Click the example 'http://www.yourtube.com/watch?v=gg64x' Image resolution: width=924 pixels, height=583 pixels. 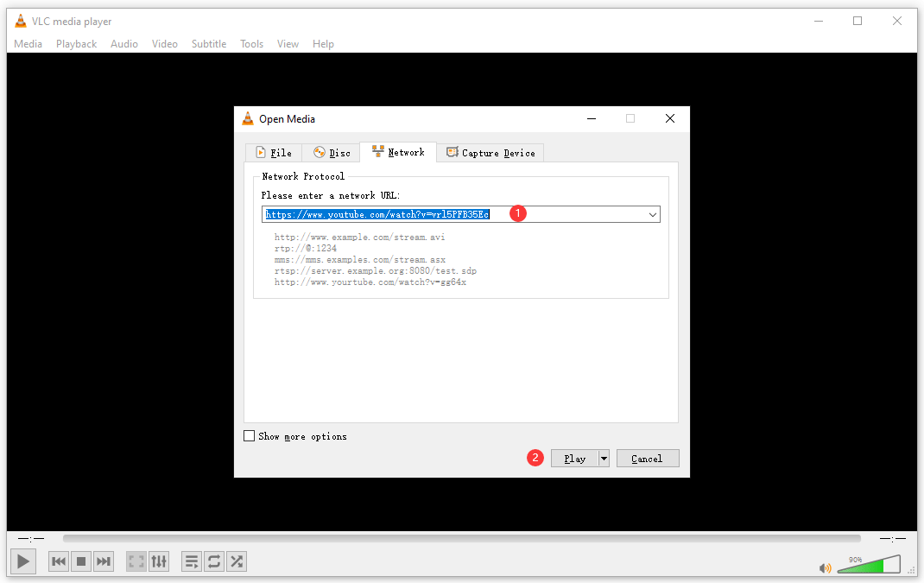click(x=370, y=282)
